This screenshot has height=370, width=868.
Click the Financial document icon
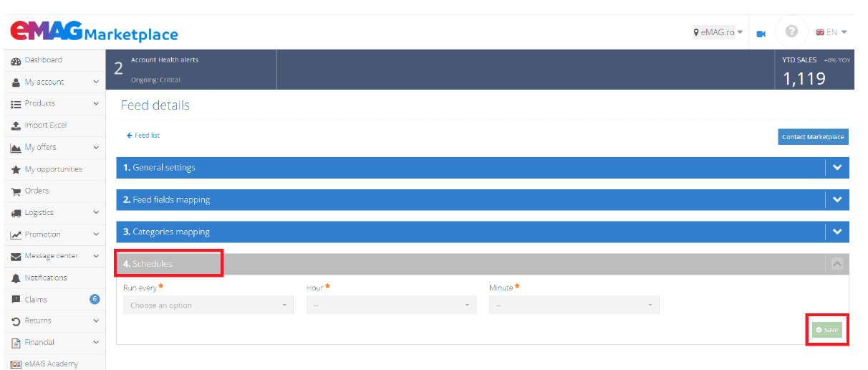16,343
